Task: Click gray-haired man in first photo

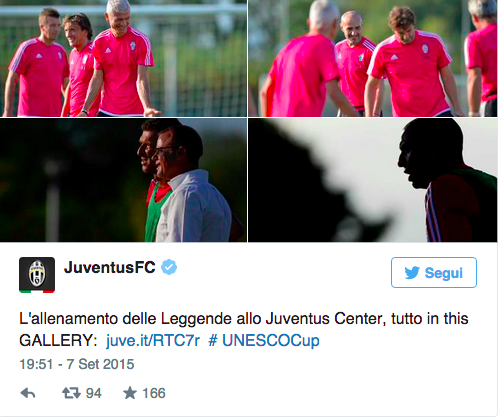Action: (121, 60)
